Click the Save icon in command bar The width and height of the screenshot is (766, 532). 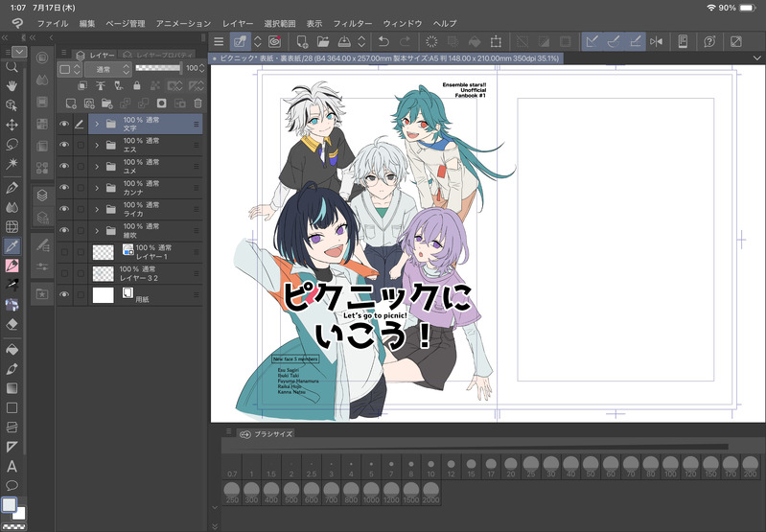click(344, 42)
